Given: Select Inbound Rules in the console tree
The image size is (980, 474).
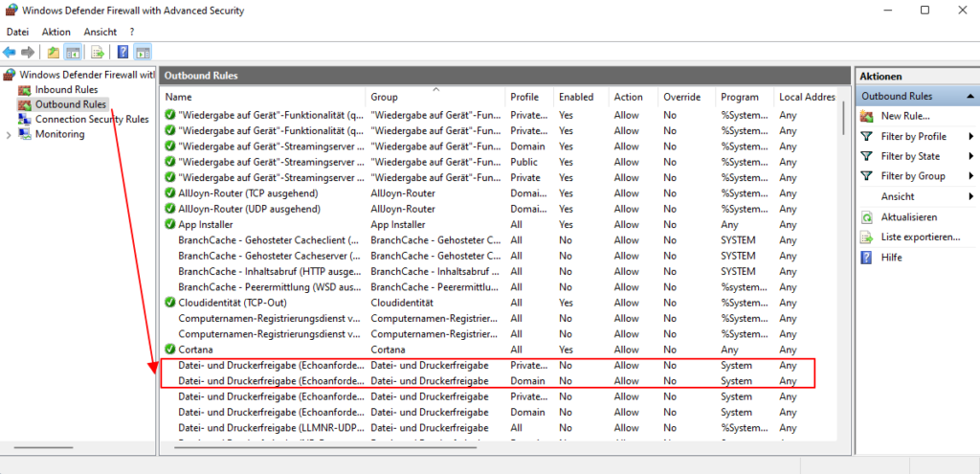Looking at the screenshot, I should coord(66,89).
